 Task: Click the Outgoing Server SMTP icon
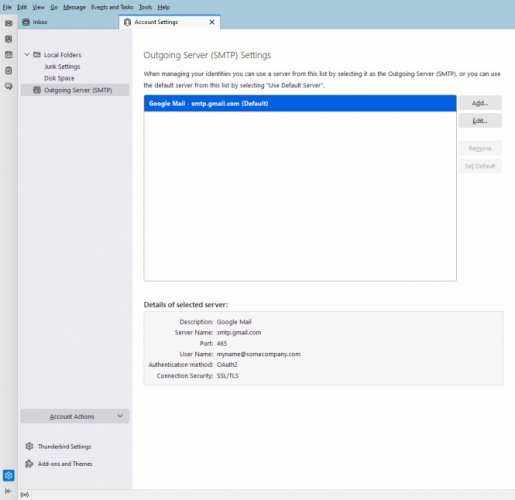(37, 90)
